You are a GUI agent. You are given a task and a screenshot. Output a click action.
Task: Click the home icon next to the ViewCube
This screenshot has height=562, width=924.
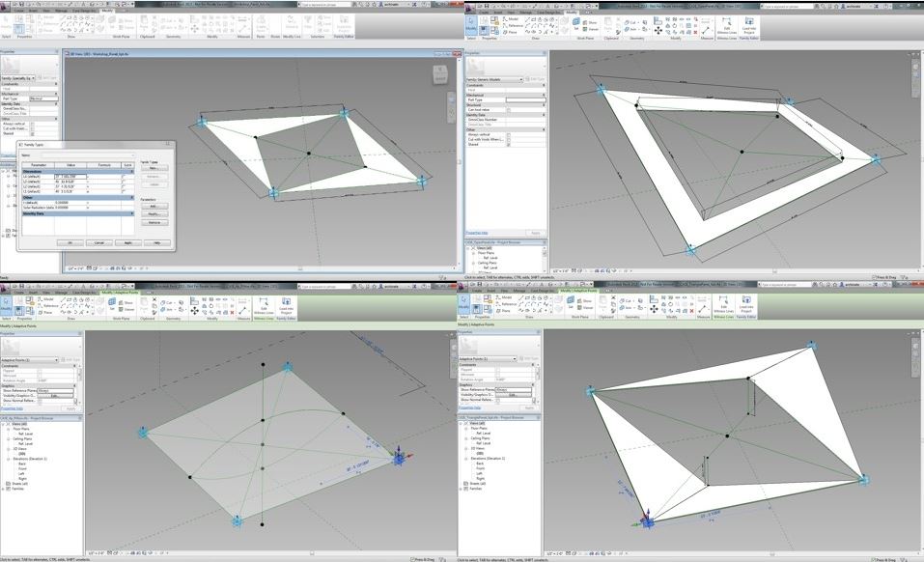click(x=433, y=60)
